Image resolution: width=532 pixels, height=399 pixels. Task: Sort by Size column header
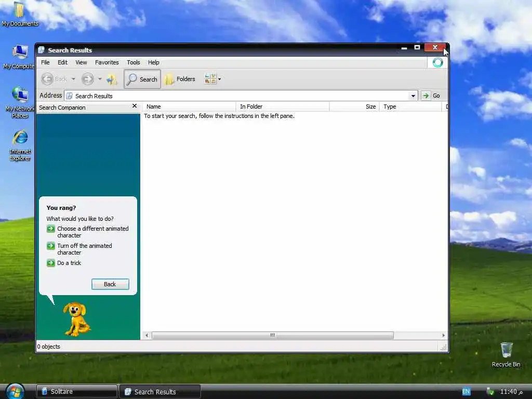pyautogui.click(x=354, y=107)
